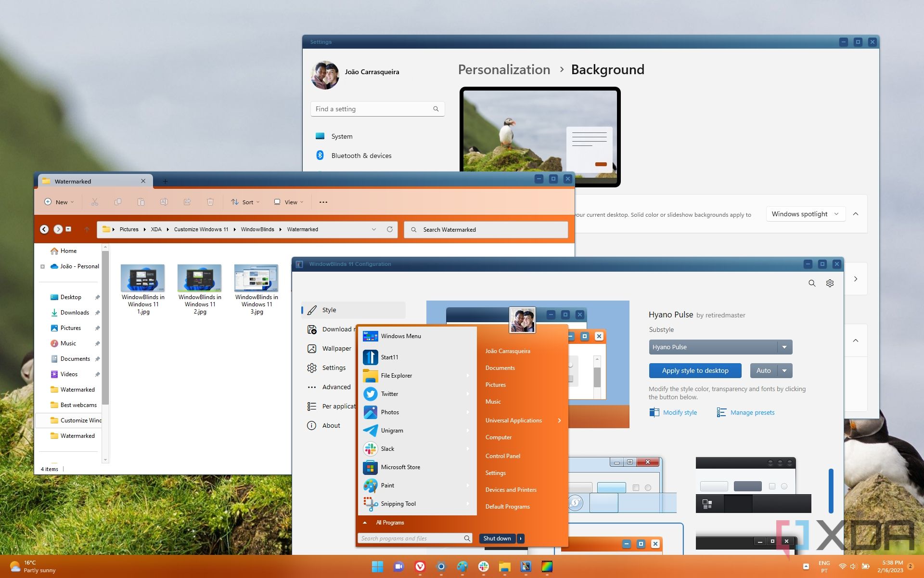Open File Explorer from Windows Menu popup

(x=396, y=376)
